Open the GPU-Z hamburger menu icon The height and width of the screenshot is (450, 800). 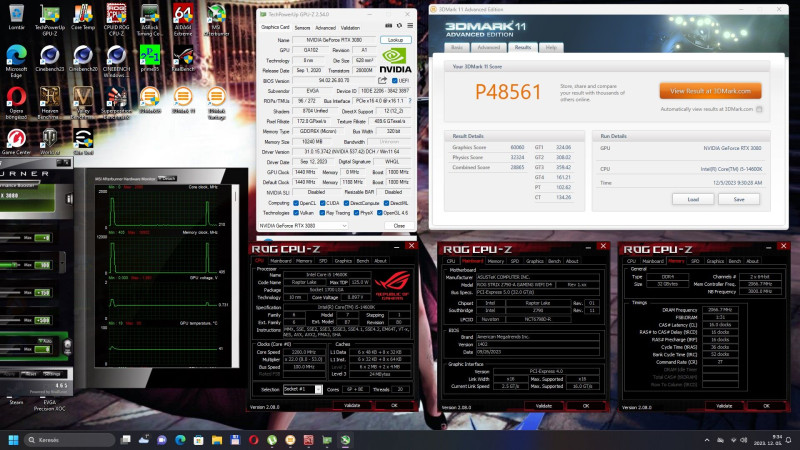410,26
